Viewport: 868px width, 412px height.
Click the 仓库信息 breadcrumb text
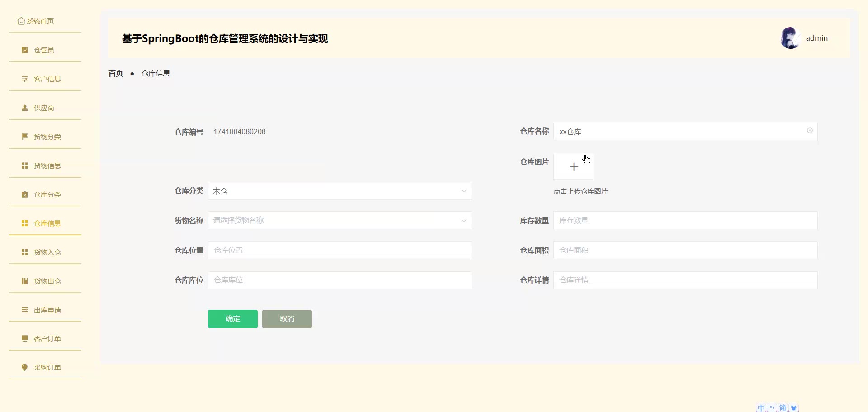pyautogui.click(x=156, y=73)
